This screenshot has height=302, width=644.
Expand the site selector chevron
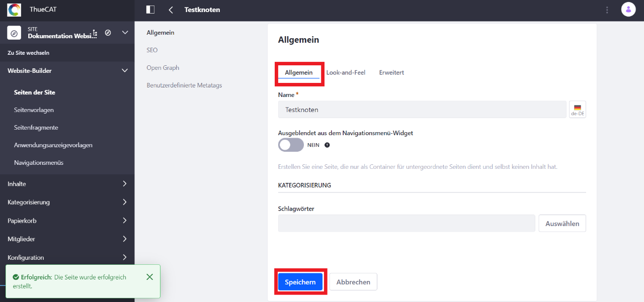pyautogui.click(x=125, y=33)
